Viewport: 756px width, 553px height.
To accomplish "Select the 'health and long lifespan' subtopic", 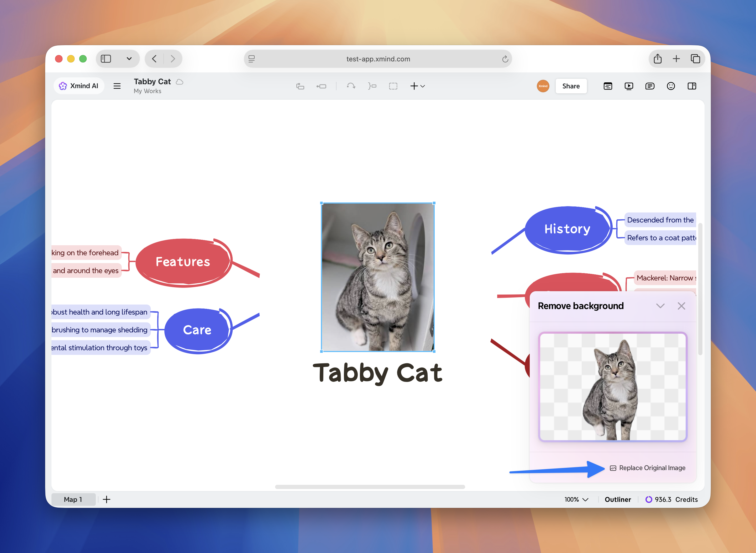I will 101,312.
